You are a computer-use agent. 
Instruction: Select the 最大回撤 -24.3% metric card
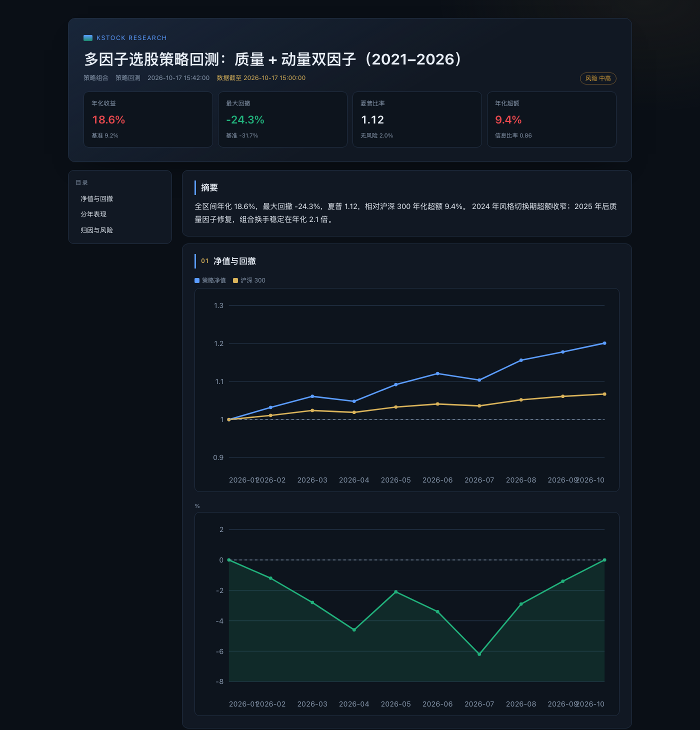(x=282, y=119)
